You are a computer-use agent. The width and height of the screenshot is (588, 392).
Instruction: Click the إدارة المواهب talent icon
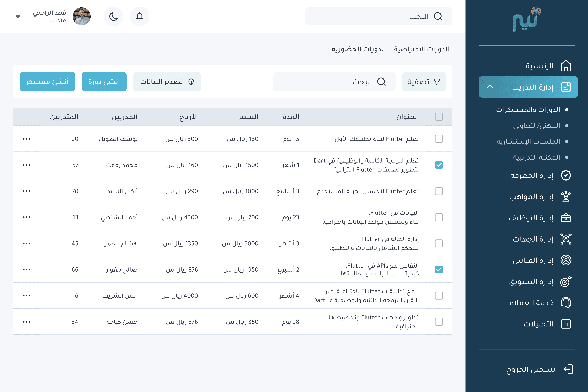tap(566, 197)
